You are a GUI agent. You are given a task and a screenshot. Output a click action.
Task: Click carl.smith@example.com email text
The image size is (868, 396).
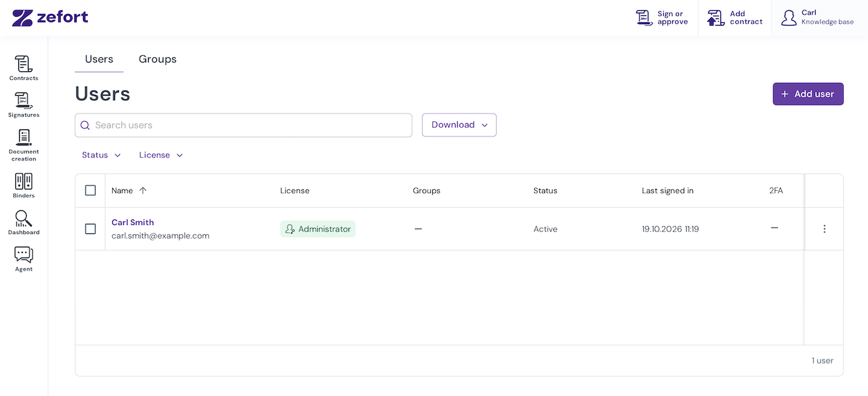click(160, 236)
